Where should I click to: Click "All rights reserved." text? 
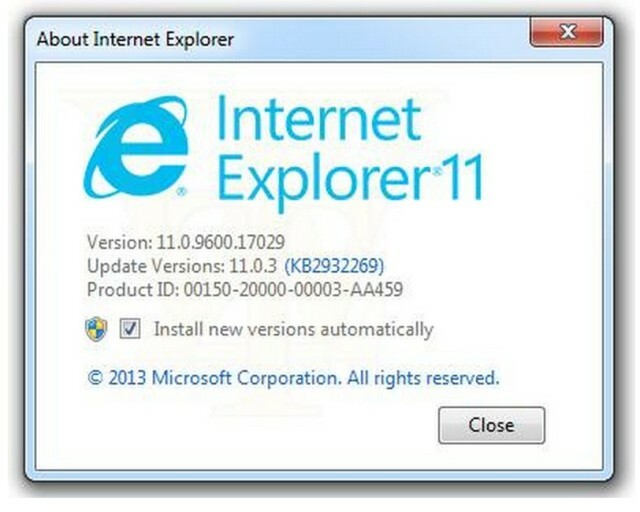423,378
